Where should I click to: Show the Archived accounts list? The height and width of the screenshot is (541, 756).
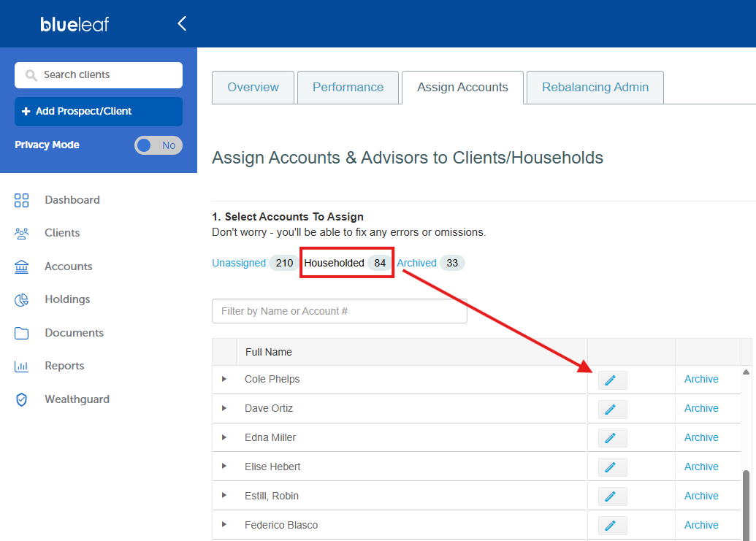pos(416,263)
